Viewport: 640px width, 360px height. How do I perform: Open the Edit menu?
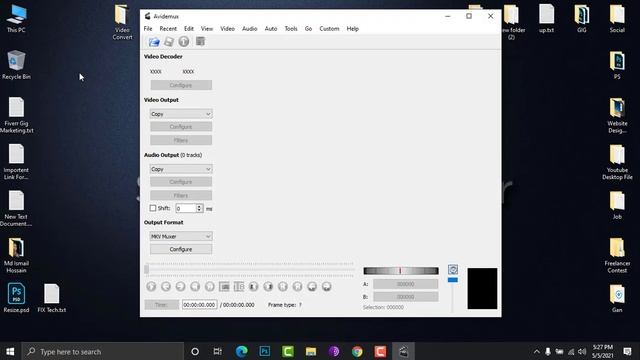point(189,29)
